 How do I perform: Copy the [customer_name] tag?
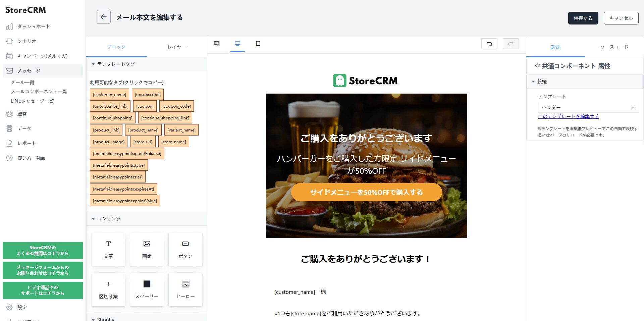109,94
